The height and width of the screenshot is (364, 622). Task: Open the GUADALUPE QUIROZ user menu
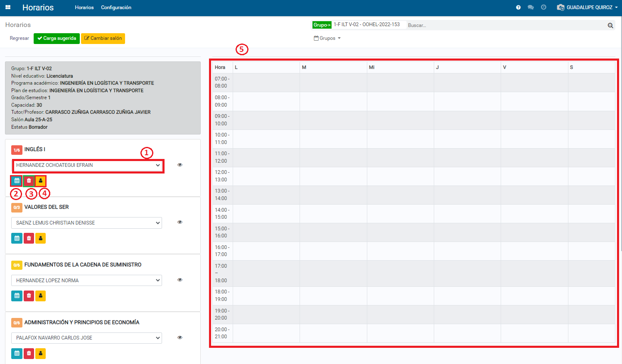coord(588,7)
